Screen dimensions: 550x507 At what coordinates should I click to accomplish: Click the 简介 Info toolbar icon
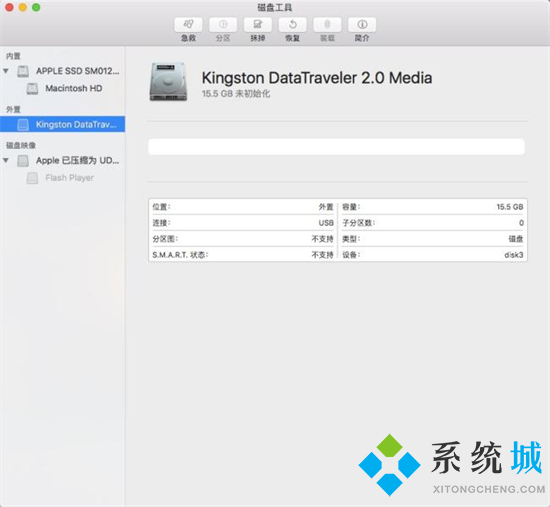pos(362,24)
